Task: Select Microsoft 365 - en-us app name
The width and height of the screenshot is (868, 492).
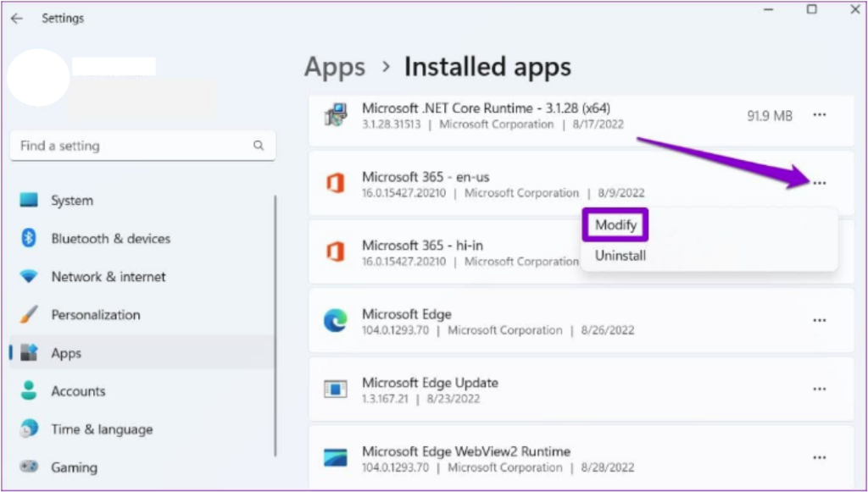Action: 426,177
